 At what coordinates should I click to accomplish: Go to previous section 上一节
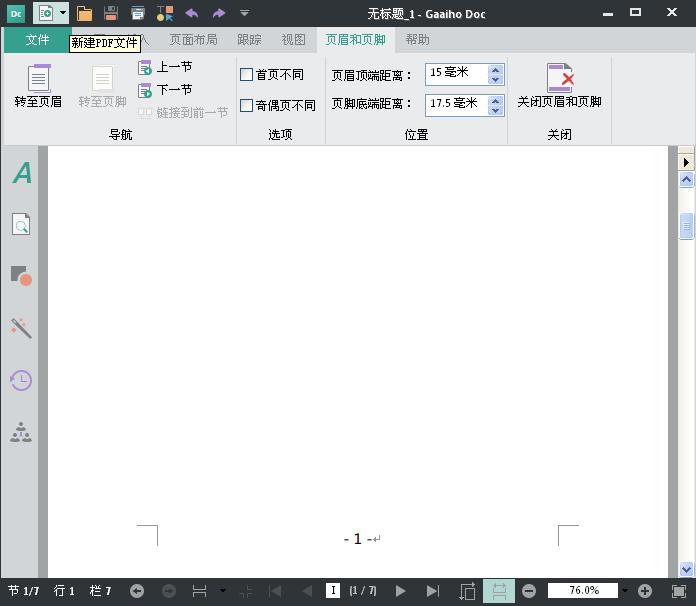pyautogui.click(x=165, y=67)
